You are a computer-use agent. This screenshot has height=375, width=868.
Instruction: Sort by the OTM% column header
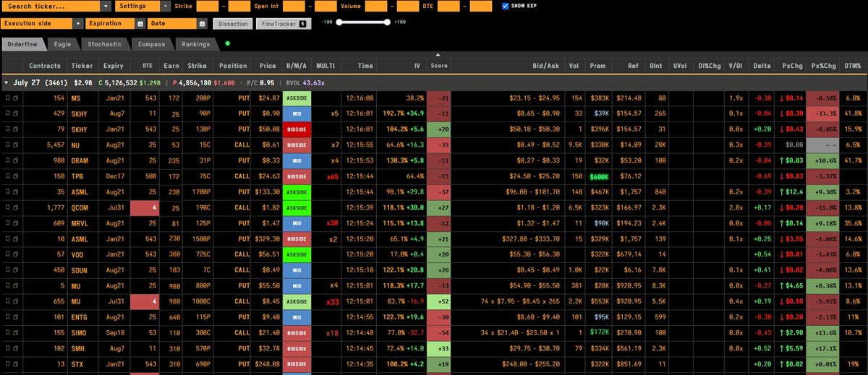coord(853,66)
